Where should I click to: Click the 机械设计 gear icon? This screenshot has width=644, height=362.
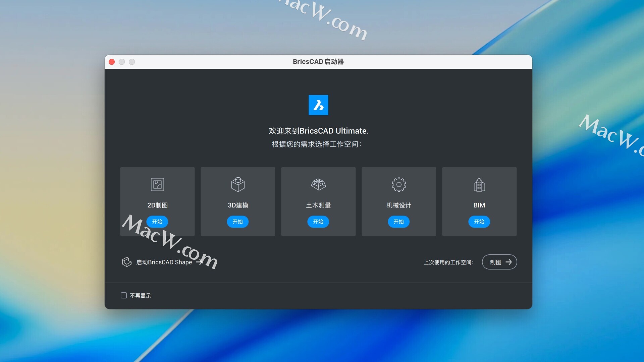(x=399, y=184)
